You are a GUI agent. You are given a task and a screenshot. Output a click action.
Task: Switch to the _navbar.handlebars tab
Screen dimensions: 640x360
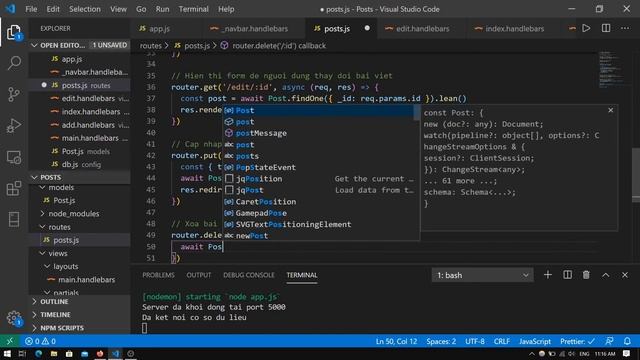coord(253,29)
